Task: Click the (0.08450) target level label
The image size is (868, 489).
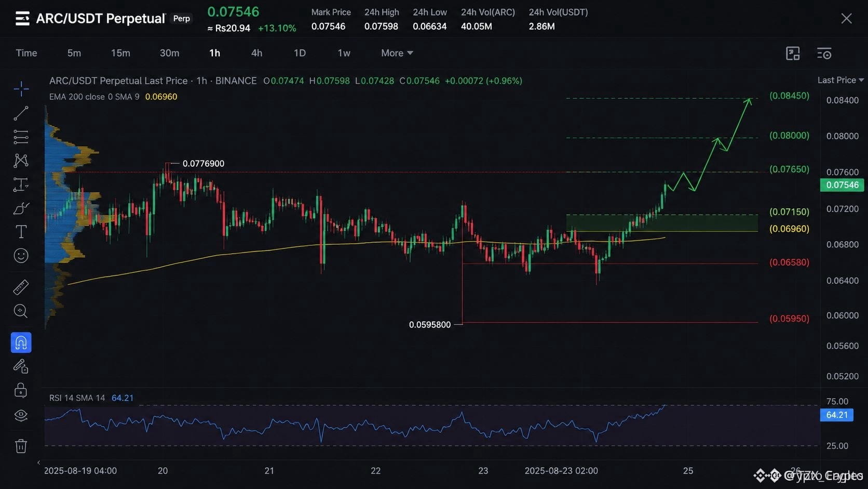Action: click(789, 96)
